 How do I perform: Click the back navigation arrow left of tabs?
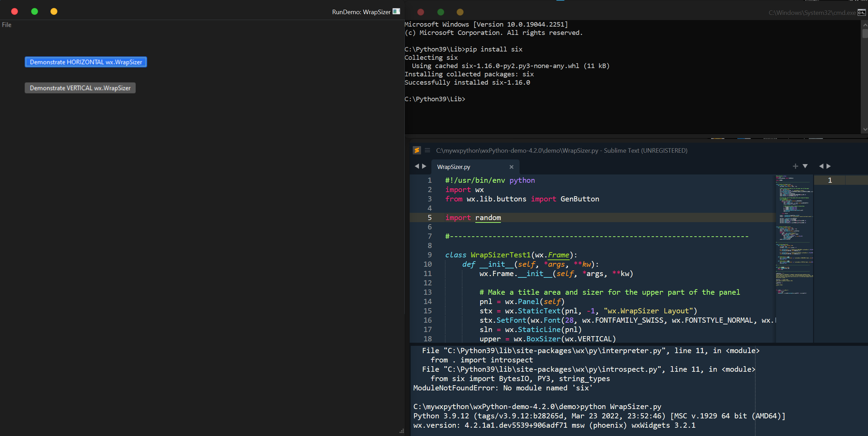click(418, 166)
